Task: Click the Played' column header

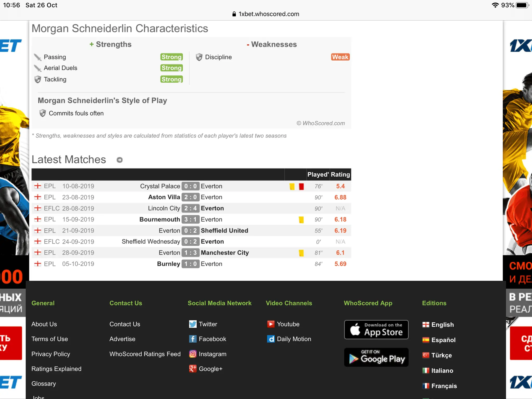Action: pos(318,175)
